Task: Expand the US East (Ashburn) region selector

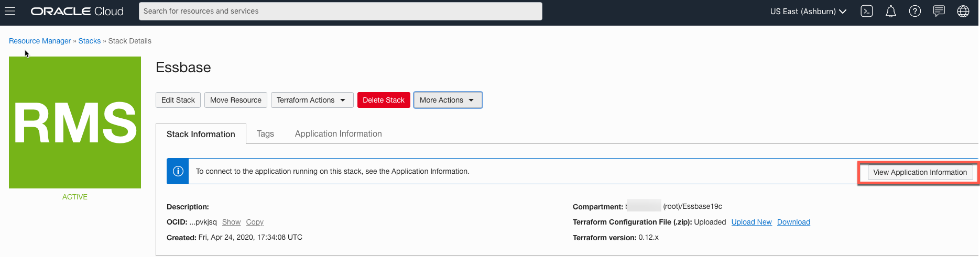Action: [808, 11]
